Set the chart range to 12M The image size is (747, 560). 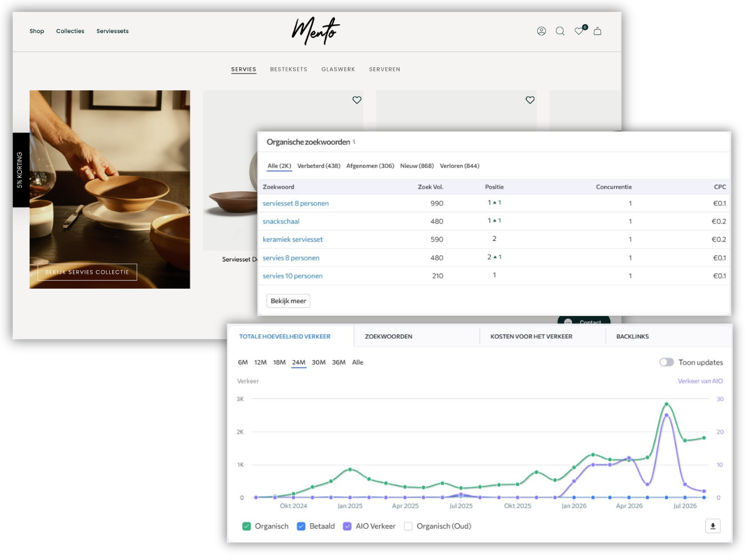click(x=260, y=362)
